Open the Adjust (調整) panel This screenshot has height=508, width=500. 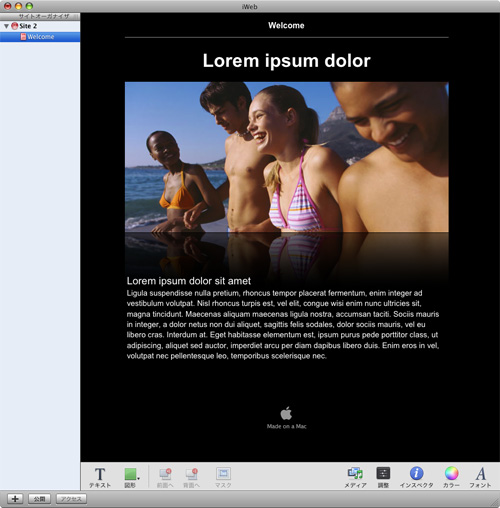pos(383,477)
